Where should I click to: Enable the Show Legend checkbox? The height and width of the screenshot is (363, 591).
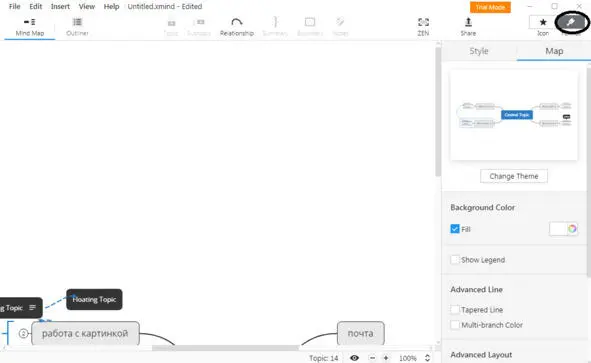click(455, 260)
